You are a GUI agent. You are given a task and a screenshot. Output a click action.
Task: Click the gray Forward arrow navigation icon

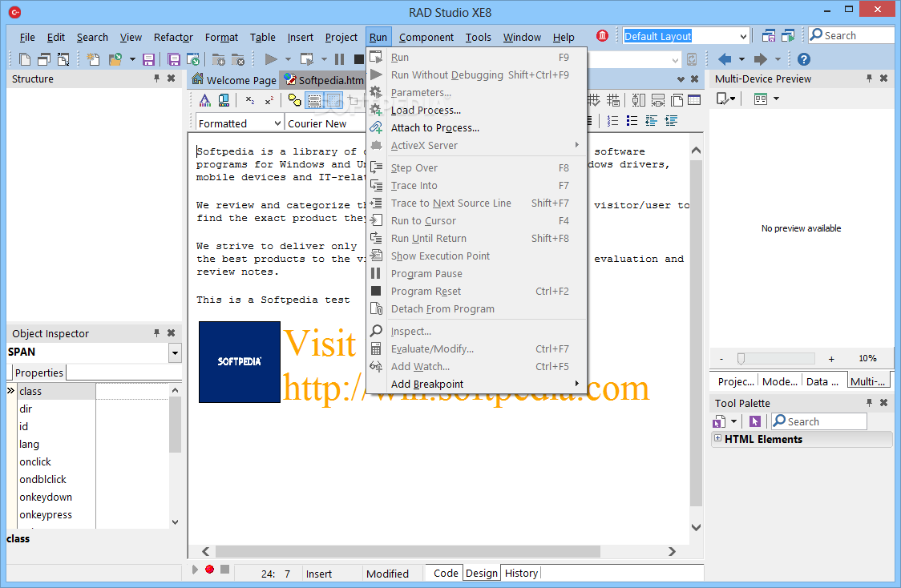tap(760, 59)
